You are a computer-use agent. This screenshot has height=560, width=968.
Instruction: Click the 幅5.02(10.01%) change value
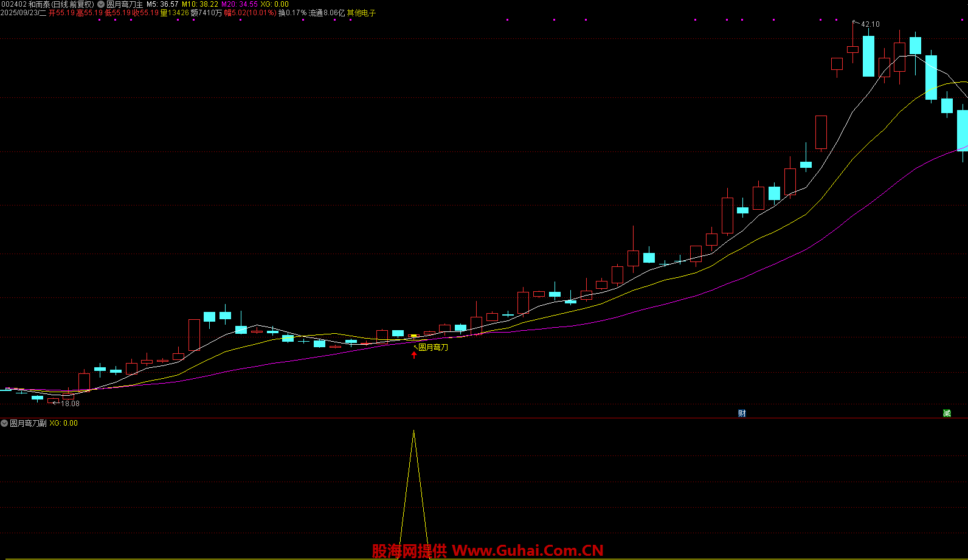coord(250,13)
